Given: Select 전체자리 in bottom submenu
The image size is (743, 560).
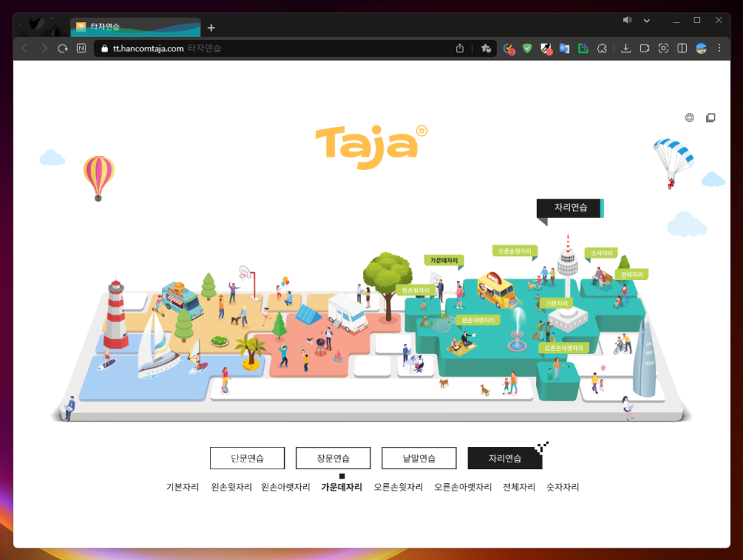Looking at the screenshot, I should click(x=519, y=487).
